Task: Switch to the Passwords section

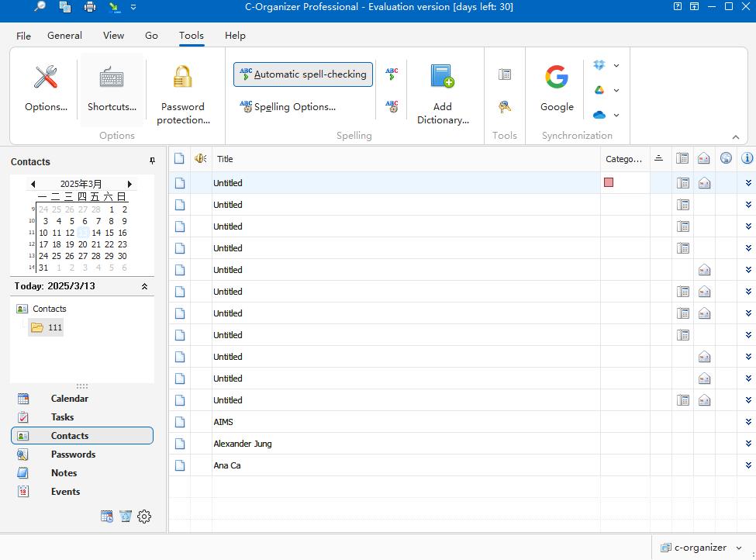Action: click(73, 454)
